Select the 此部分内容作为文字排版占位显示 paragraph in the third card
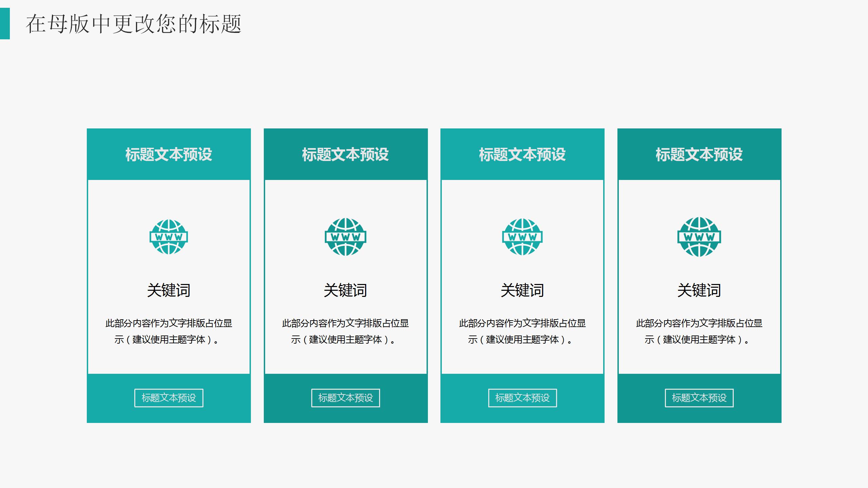Screen dimensions: 868x488 [522, 331]
